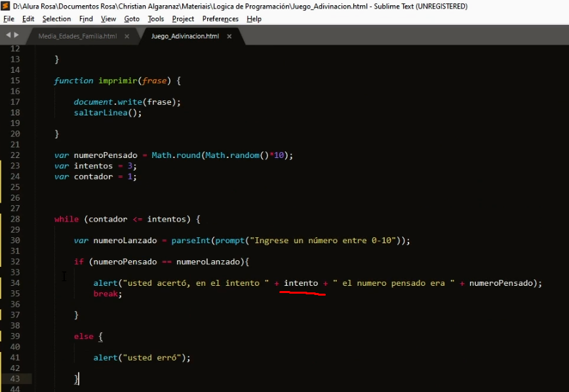Click 'contador' variable on line 24
The width and height of the screenshot is (569, 392).
[93, 177]
